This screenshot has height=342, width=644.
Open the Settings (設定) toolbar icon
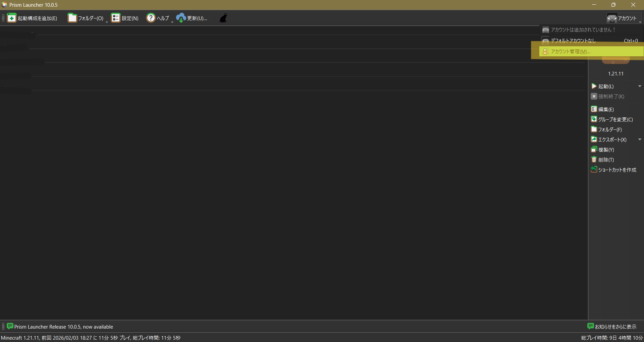[116, 18]
